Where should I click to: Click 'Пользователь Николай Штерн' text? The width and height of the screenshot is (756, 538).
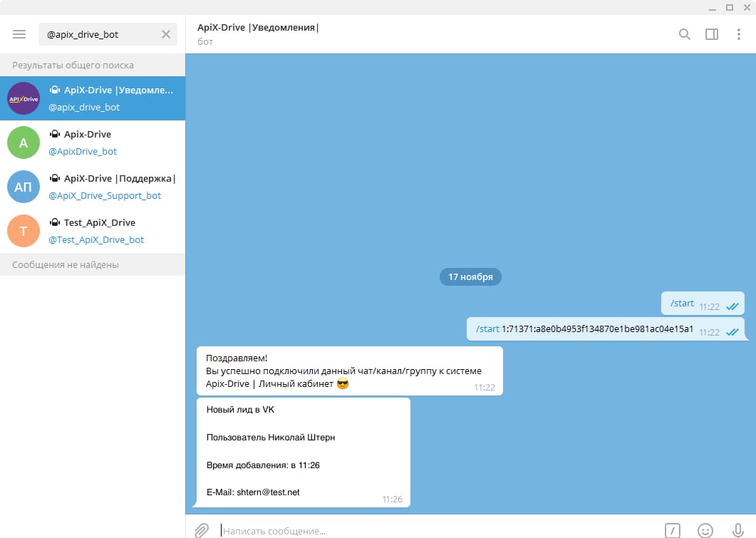coord(271,438)
